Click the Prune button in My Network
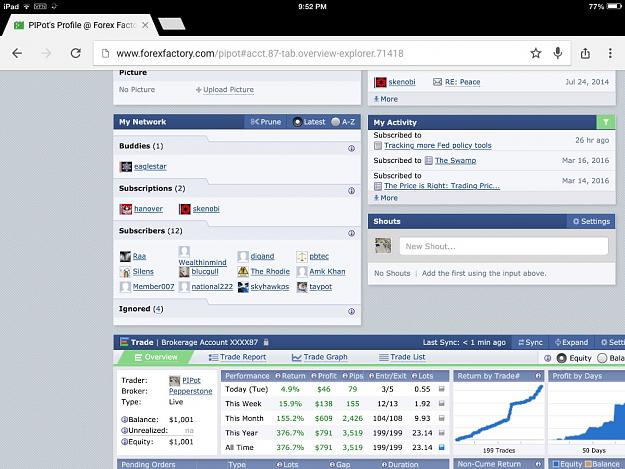 (265, 122)
